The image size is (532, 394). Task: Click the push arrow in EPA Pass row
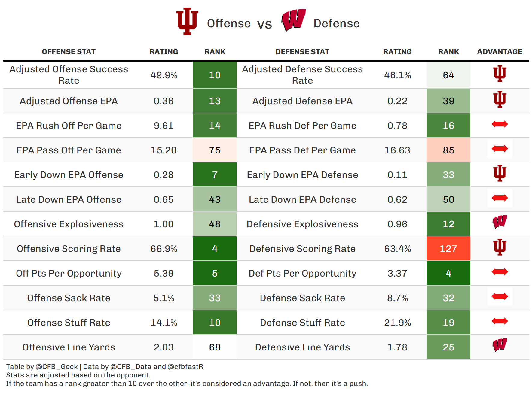[500, 149]
